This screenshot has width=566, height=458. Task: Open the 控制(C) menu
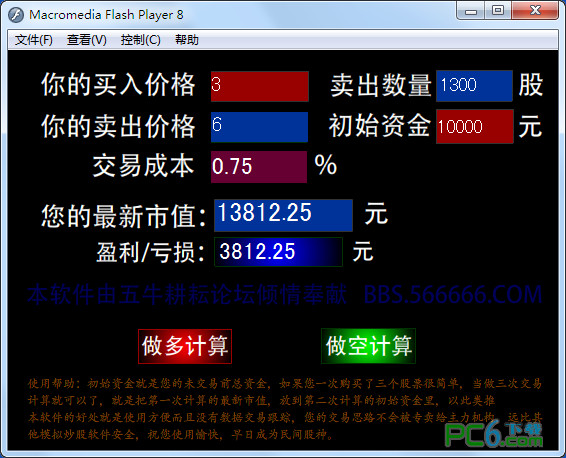(x=141, y=40)
